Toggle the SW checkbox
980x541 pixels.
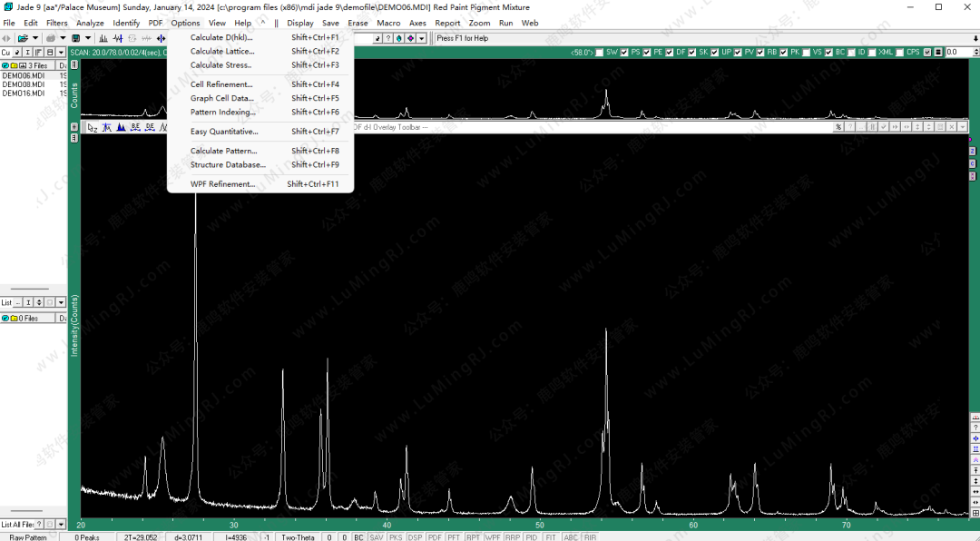[600, 53]
